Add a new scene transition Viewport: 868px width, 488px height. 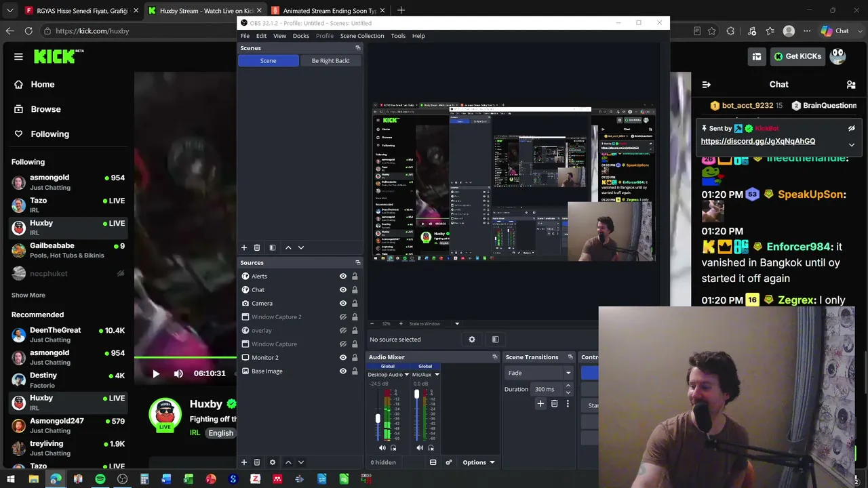[x=540, y=404]
